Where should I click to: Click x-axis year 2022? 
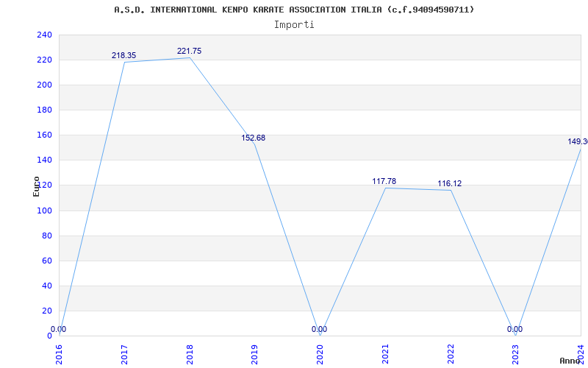(451, 354)
